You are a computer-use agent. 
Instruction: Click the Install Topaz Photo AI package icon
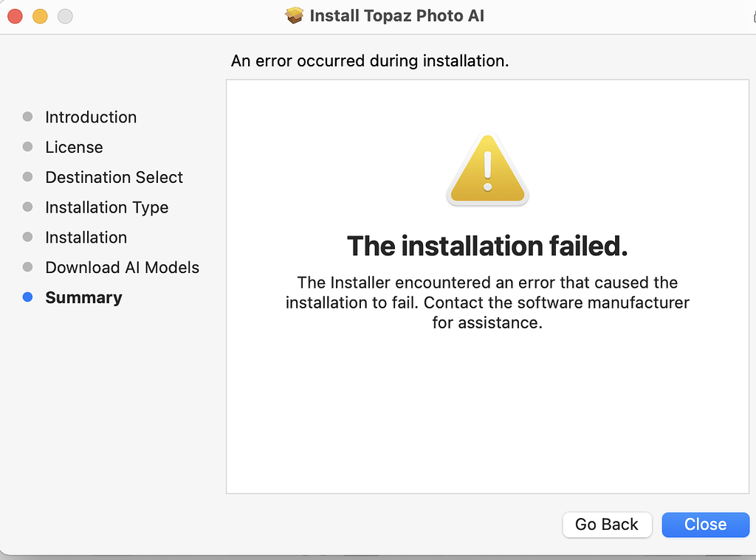click(294, 15)
